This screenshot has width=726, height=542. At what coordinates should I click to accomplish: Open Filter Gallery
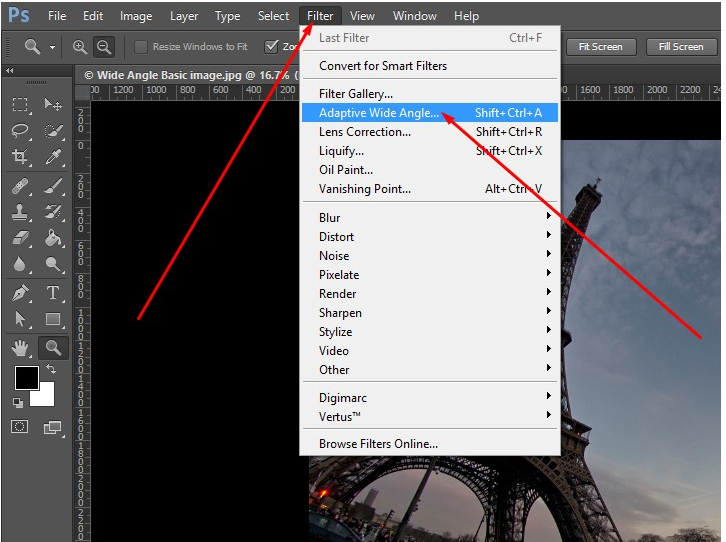point(430,93)
